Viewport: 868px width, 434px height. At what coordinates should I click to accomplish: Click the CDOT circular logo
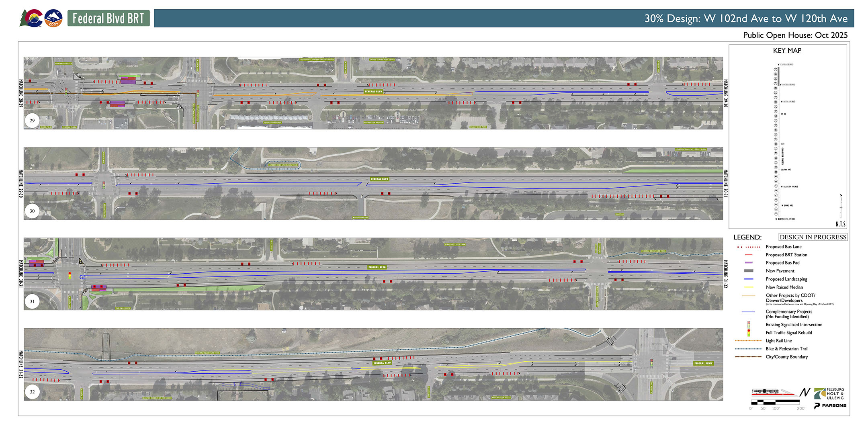point(54,17)
